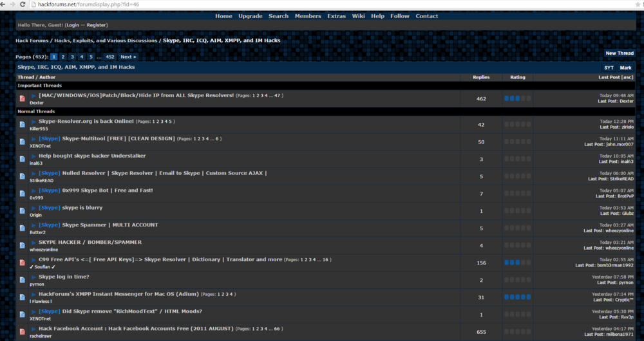644x341 pixels.
Task: Open page 47 of Patch/Block/Hide IP thread
Action: [277, 96]
